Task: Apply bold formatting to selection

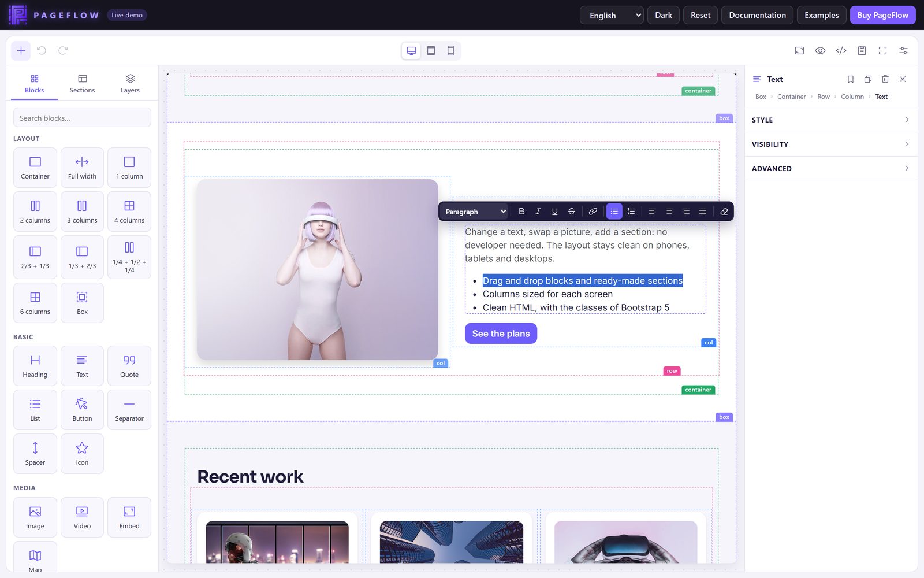Action: [521, 212]
